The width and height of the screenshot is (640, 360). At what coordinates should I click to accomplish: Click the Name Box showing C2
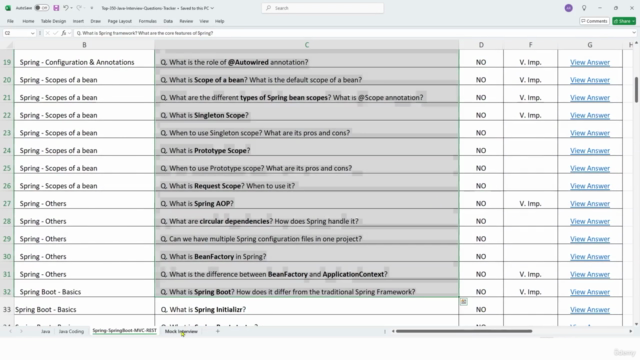tap(16, 33)
